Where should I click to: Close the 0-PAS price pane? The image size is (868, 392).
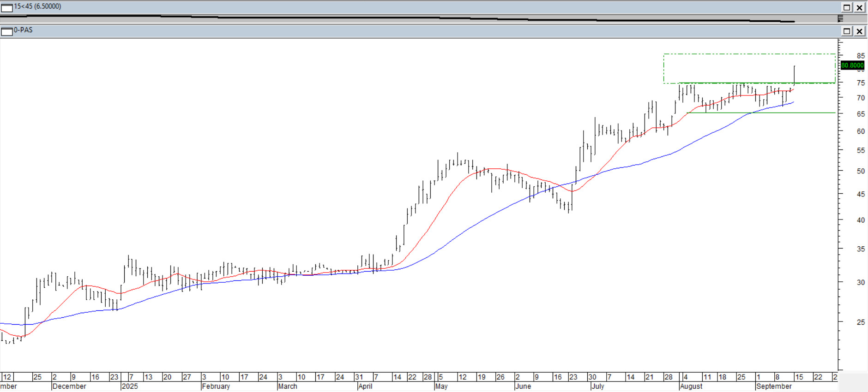[859, 31]
